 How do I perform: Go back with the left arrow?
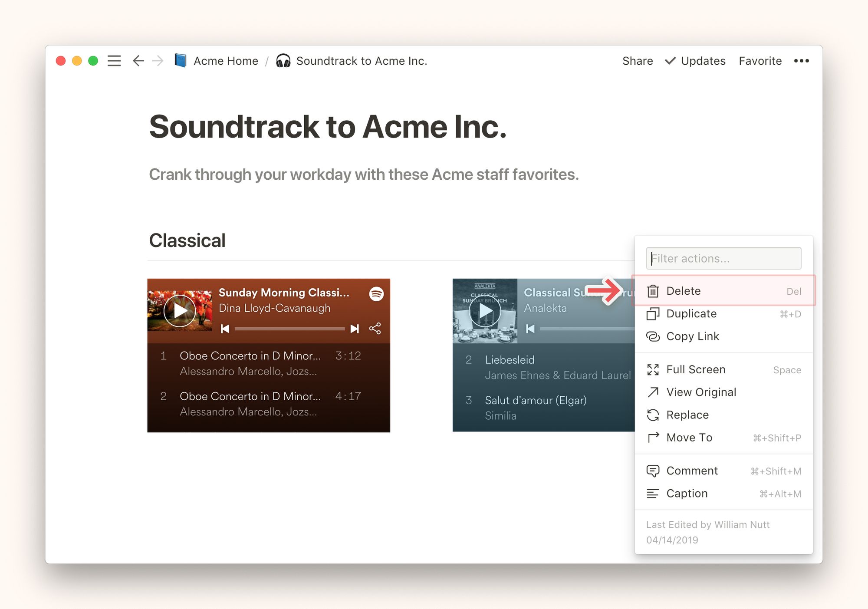tap(138, 61)
